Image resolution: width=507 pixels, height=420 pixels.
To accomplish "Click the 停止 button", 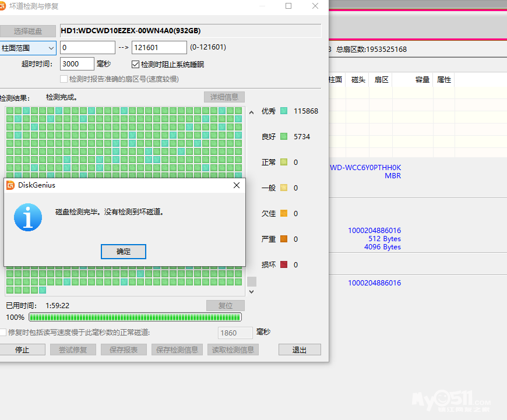I will pyautogui.click(x=22, y=350).
